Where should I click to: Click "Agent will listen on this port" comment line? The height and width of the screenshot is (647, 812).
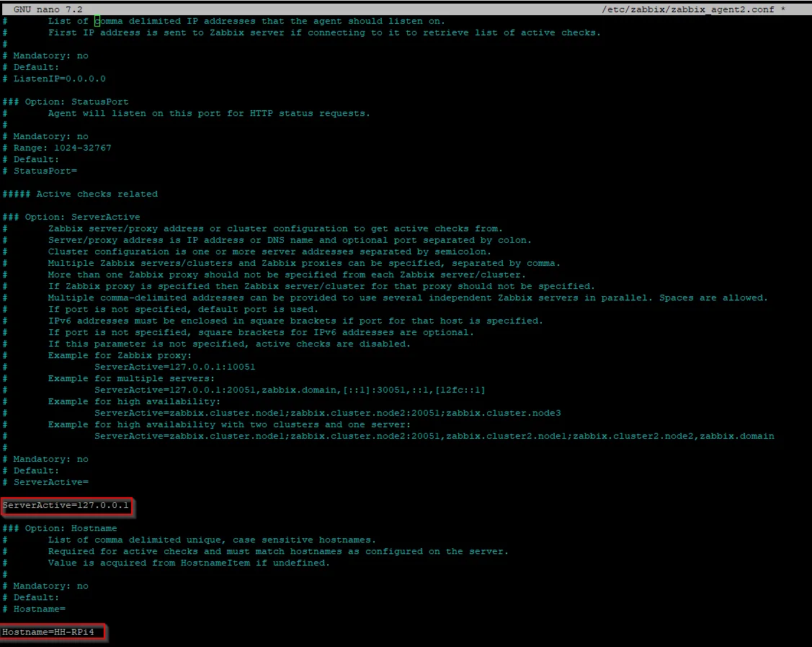tap(209, 113)
